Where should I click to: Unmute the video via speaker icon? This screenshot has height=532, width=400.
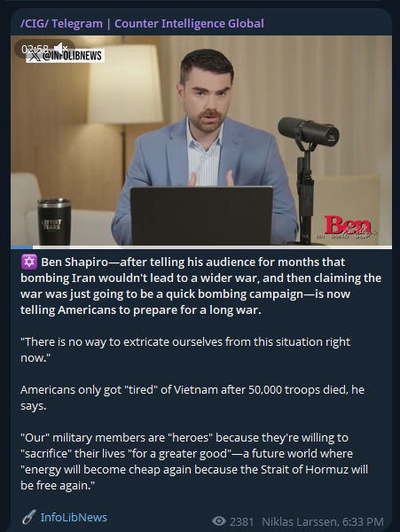(x=61, y=48)
